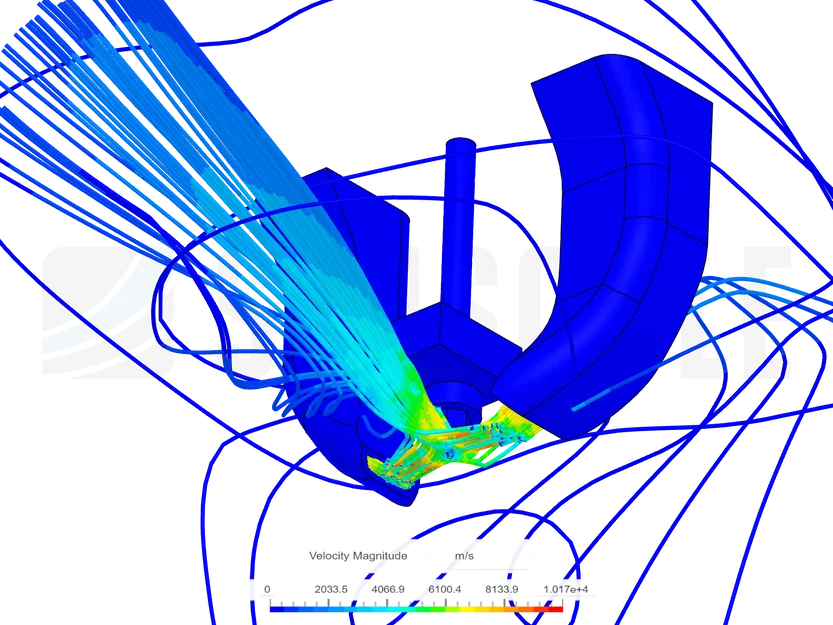This screenshot has width=833, height=625.
Task: Click the 4066.9 legend value
Action: pos(388,589)
